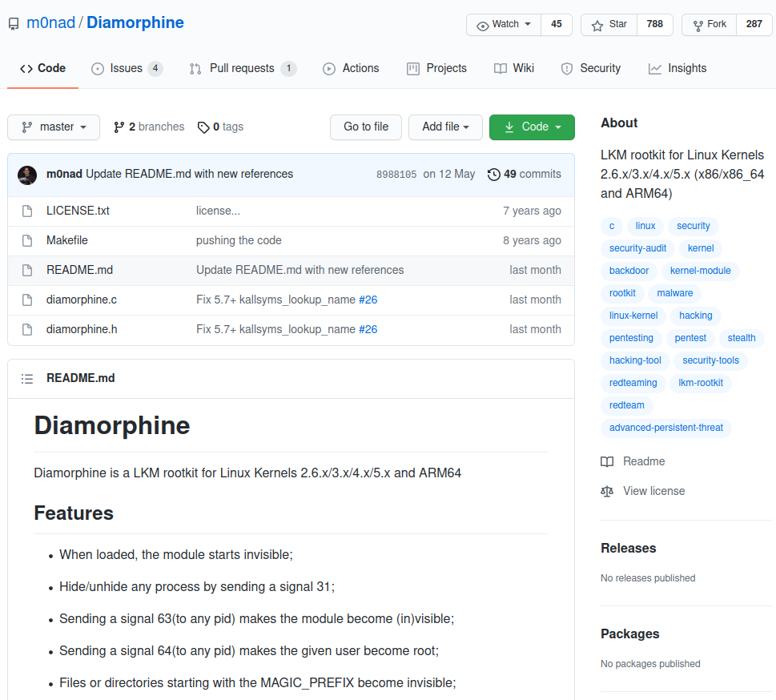Open the Wiki tab

coord(514,68)
